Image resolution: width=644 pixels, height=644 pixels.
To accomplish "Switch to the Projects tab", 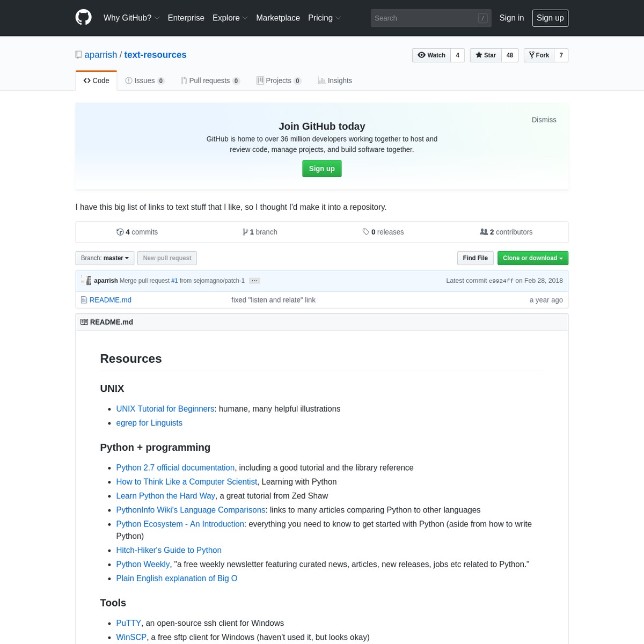I will click(279, 80).
